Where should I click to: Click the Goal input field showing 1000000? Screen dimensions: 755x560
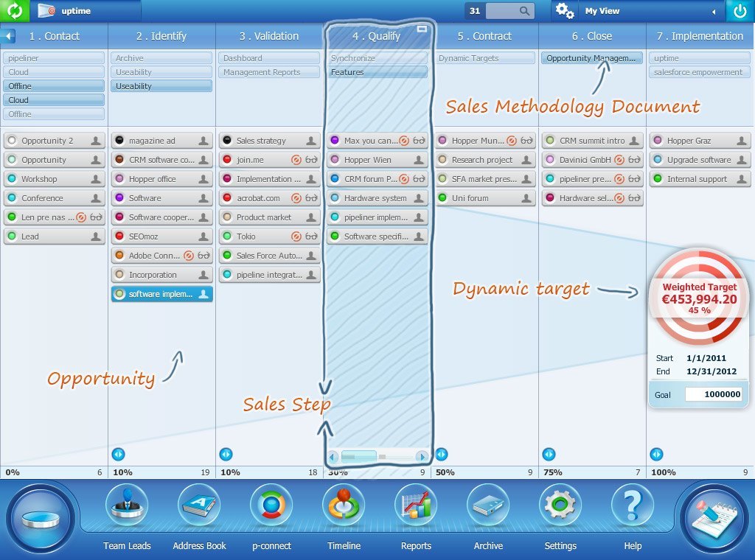coord(715,394)
